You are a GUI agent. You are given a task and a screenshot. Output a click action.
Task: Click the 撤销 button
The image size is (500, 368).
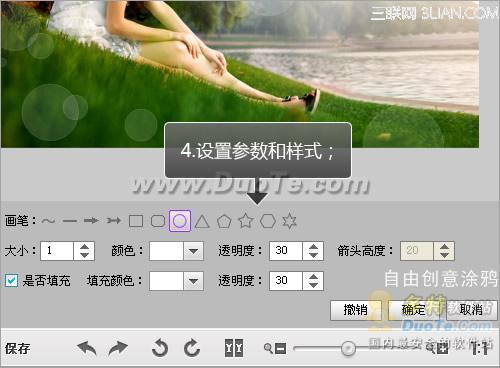click(356, 310)
